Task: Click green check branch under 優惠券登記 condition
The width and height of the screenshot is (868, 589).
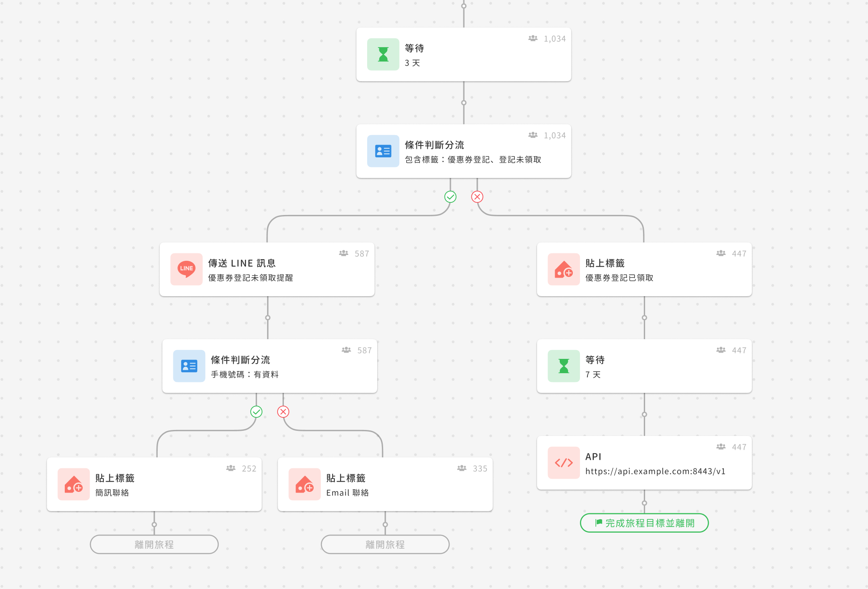Action: pyautogui.click(x=450, y=196)
